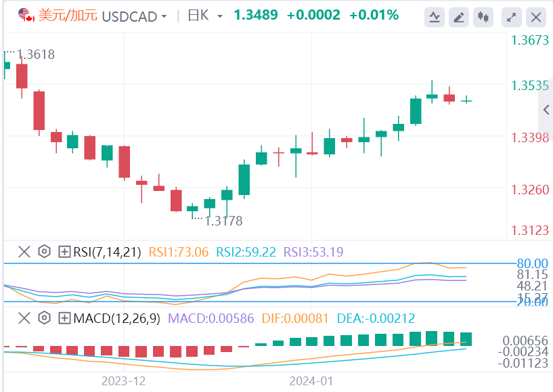Expand chart to fullscreen
This screenshot has height=392, width=553.
(512, 17)
